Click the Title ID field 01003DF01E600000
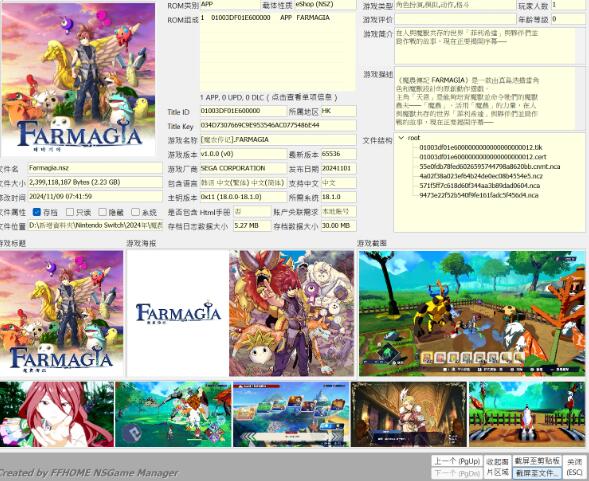This screenshot has height=481, width=589. pos(243,111)
